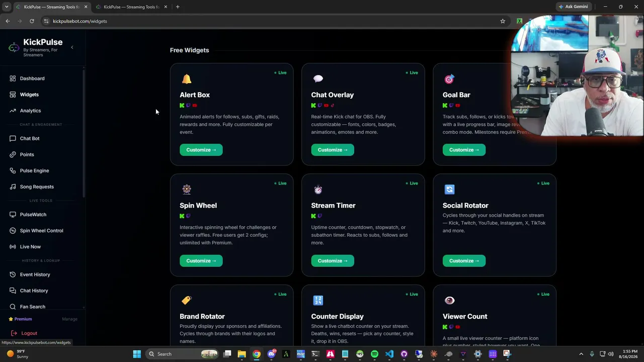Click the Free Widgets heading

coord(189,50)
